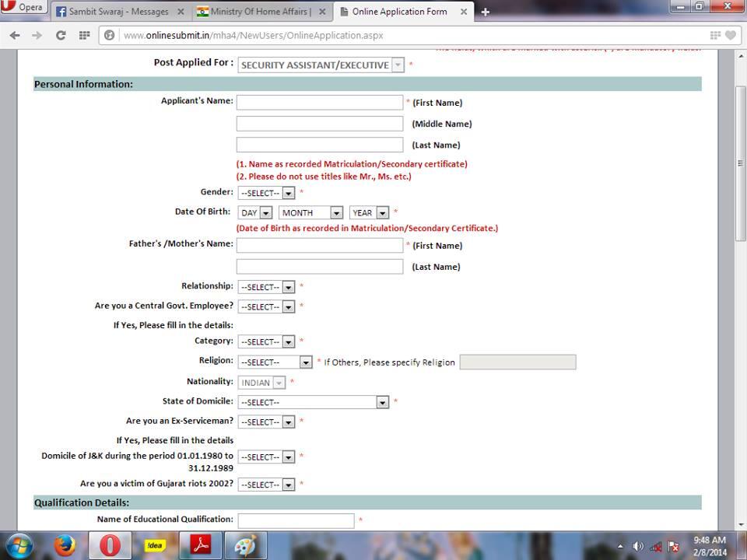Screen dimensions: 747x560
Task: Click the heart bookmark icon
Action: [x=731, y=35]
